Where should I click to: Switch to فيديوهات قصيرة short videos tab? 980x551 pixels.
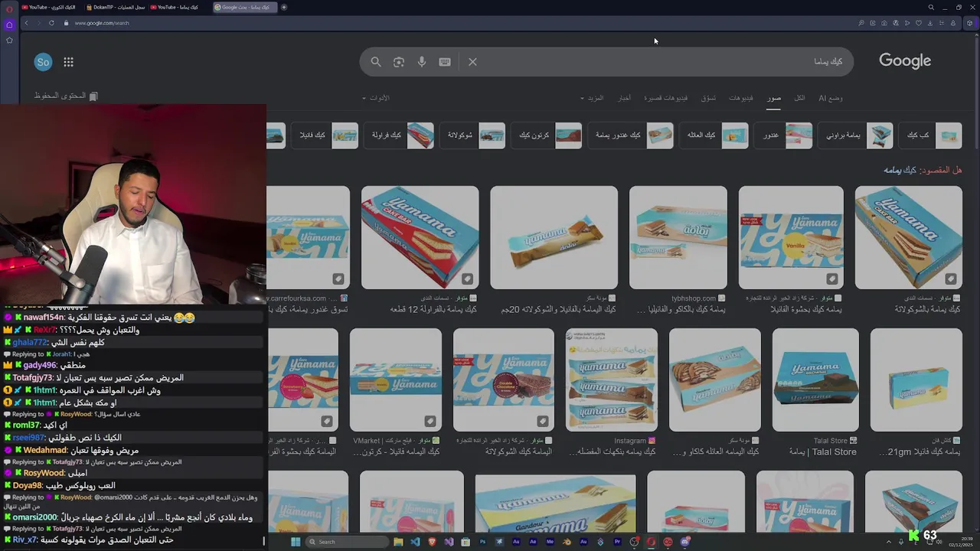(665, 98)
